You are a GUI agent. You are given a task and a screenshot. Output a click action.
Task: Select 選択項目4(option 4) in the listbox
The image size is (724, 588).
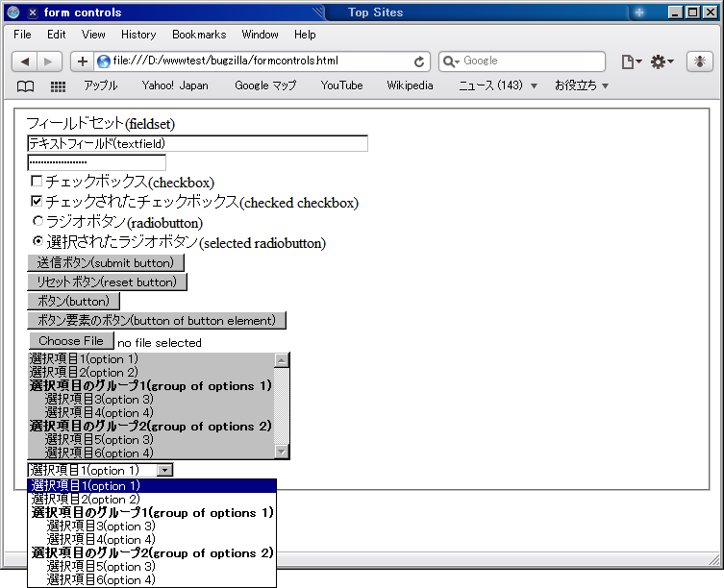click(x=151, y=412)
